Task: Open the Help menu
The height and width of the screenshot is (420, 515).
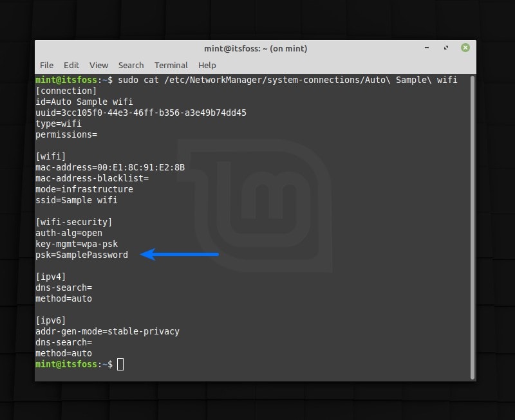Action: click(207, 65)
